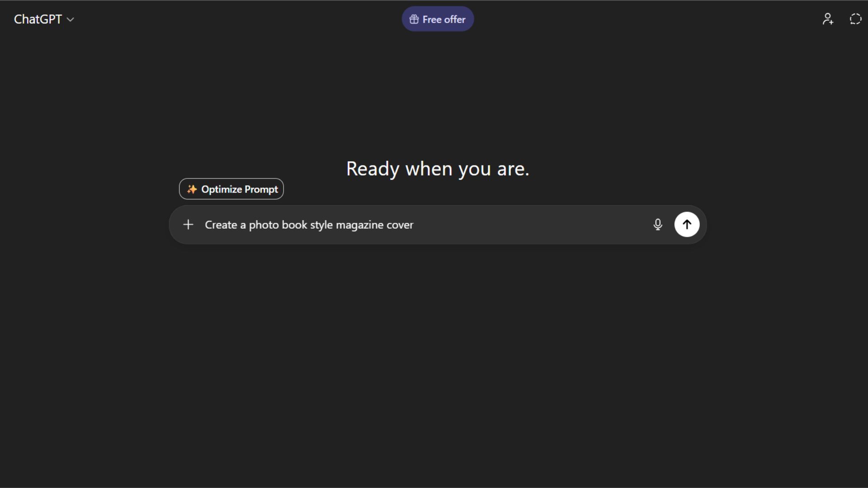This screenshot has width=868, height=488.
Task: Click the word "Create" in the prompt
Action: pos(221,225)
